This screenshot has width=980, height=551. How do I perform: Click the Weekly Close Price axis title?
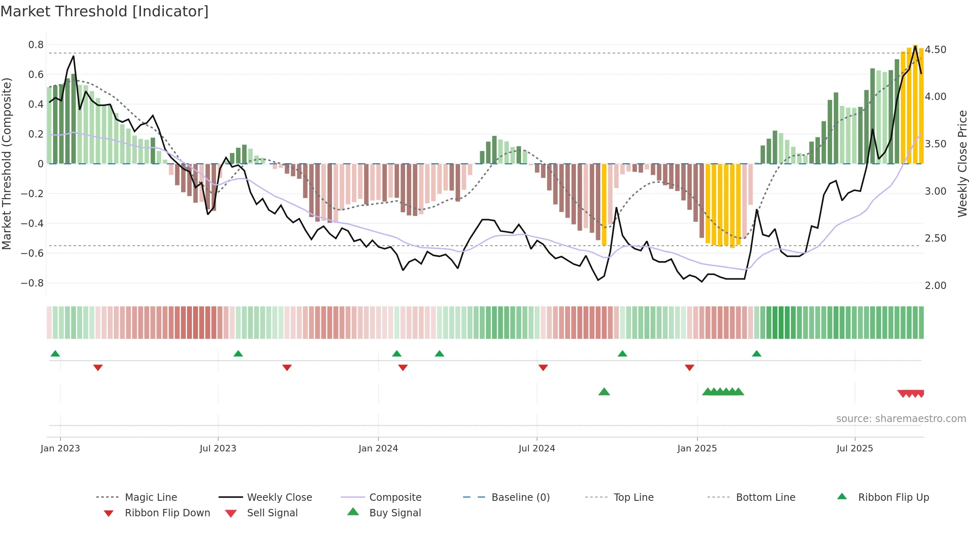coord(962,163)
